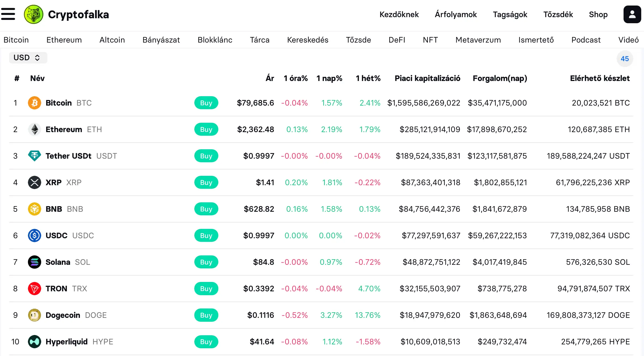Select the NFT category tab
Image resolution: width=644 pixels, height=356 pixels.
point(430,40)
